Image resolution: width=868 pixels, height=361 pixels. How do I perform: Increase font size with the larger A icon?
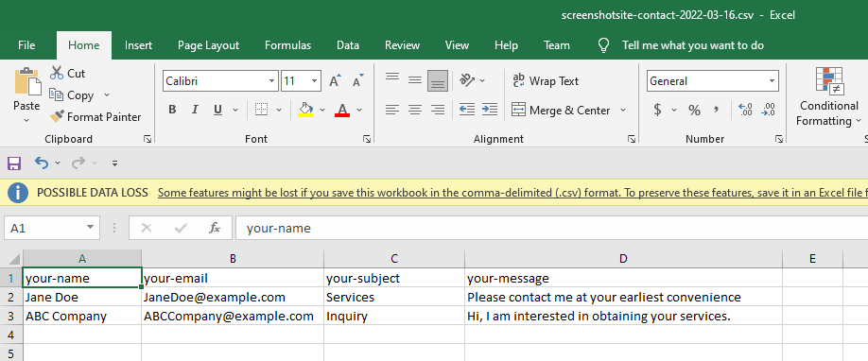(x=335, y=81)
